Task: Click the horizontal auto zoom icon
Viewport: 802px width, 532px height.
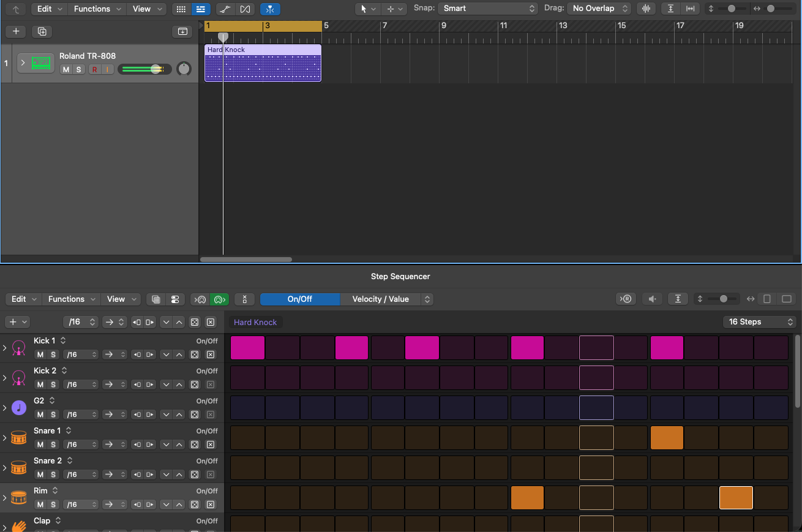Action: 691,9
